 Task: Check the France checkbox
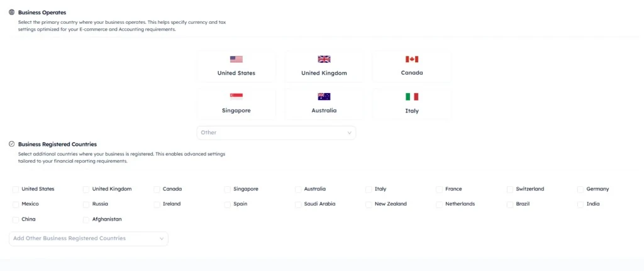pyautogui.click(x=439, y=189)
